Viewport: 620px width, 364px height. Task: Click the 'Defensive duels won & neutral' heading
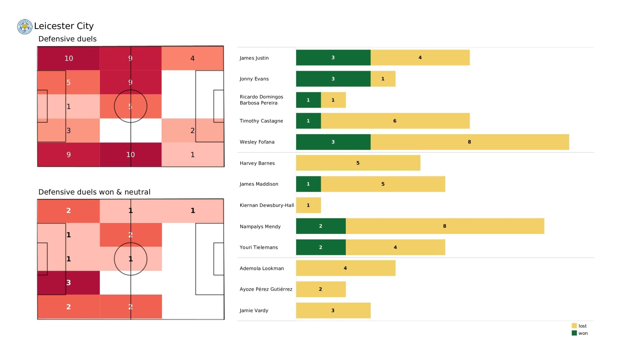(94, 192)
